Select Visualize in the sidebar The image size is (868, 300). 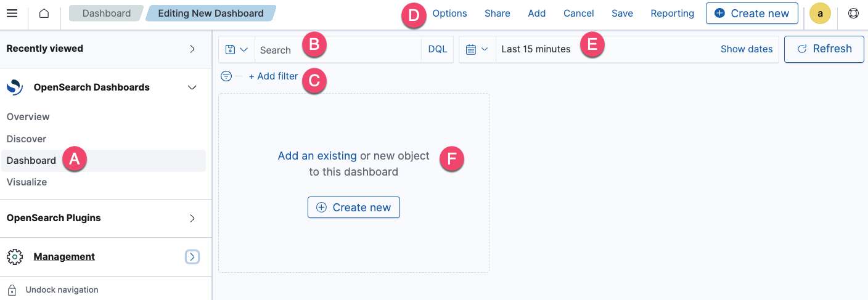click(27, 182)
